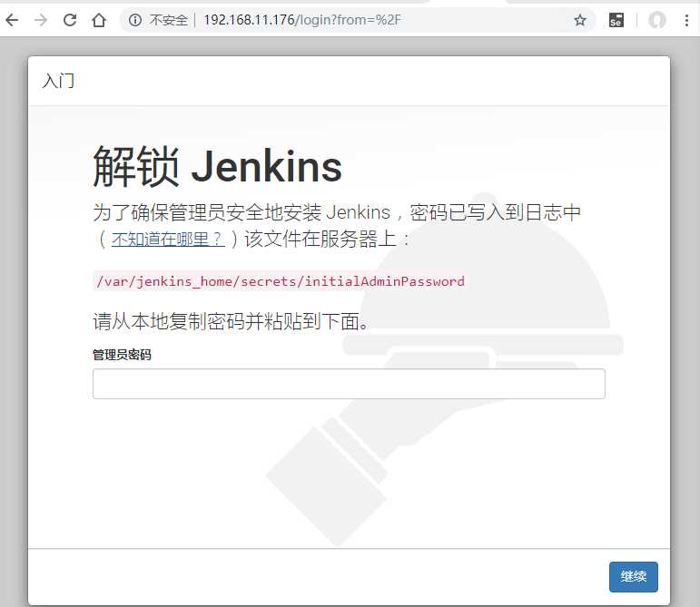Click the 入门 header title
The height and width of the screenshot is (607, 700).
[x=58, y=81]
